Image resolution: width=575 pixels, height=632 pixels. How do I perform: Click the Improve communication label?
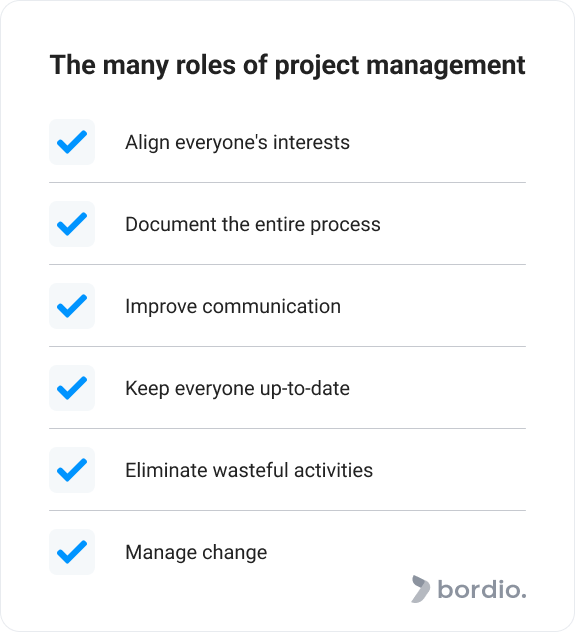233,307
